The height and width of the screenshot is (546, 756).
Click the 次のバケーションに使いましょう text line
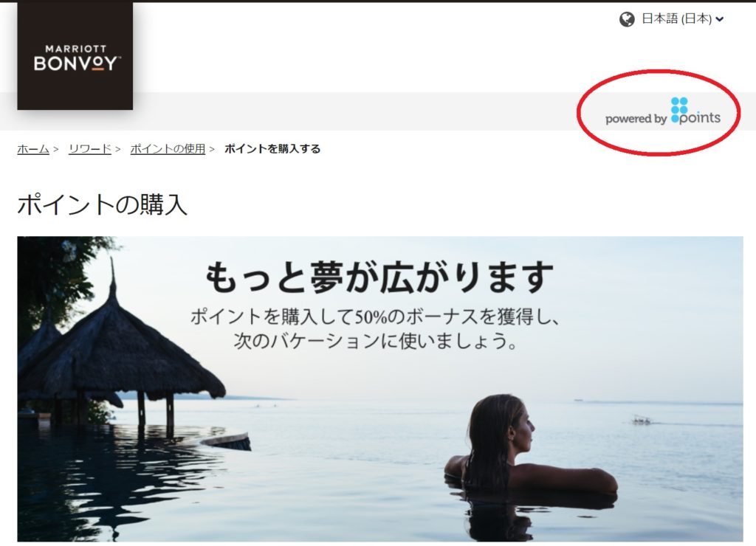(376, 341)
